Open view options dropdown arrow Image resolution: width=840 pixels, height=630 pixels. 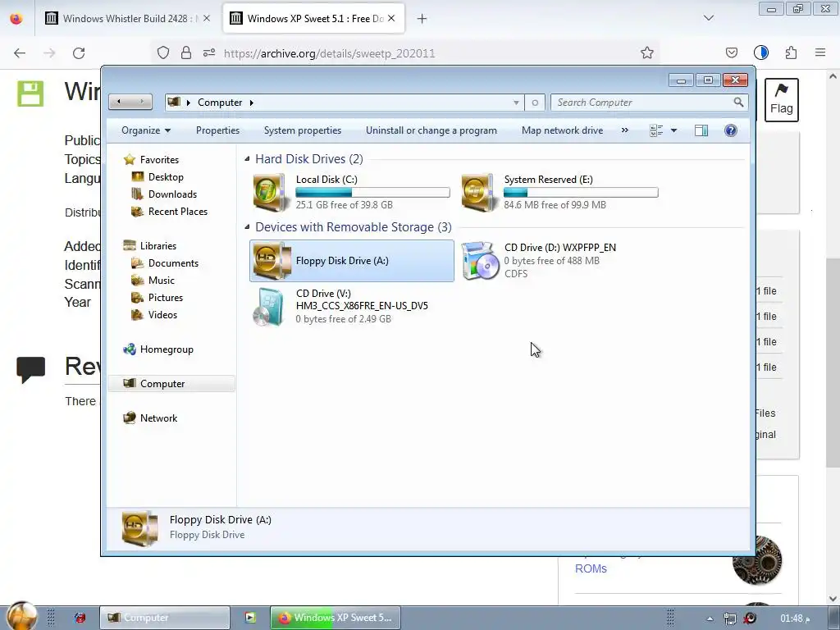tap(673, 130)
